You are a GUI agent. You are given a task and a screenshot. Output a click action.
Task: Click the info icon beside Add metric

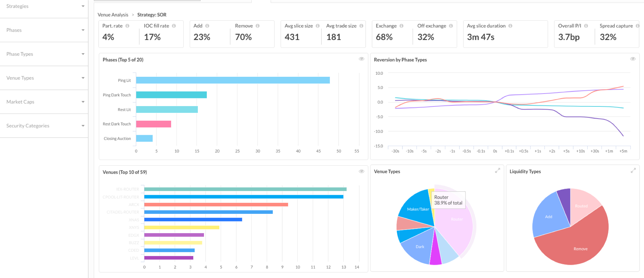click(x=207, y=26)
